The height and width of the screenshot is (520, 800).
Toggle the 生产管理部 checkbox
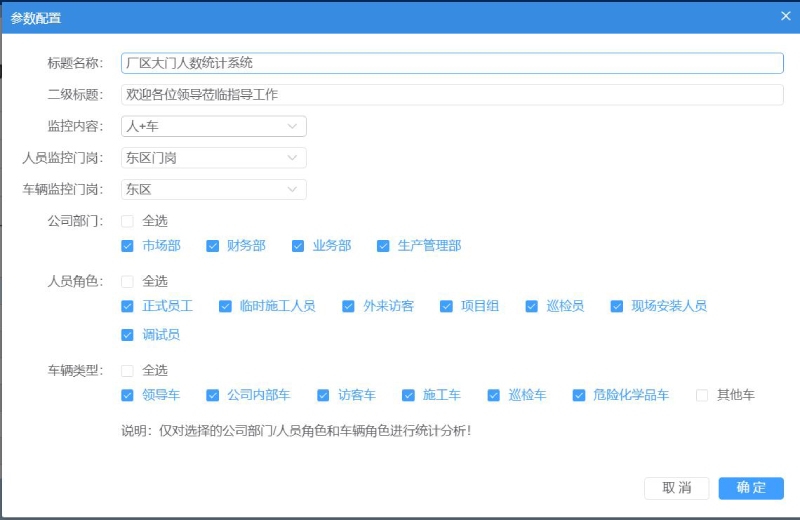[x=383, y=246]
